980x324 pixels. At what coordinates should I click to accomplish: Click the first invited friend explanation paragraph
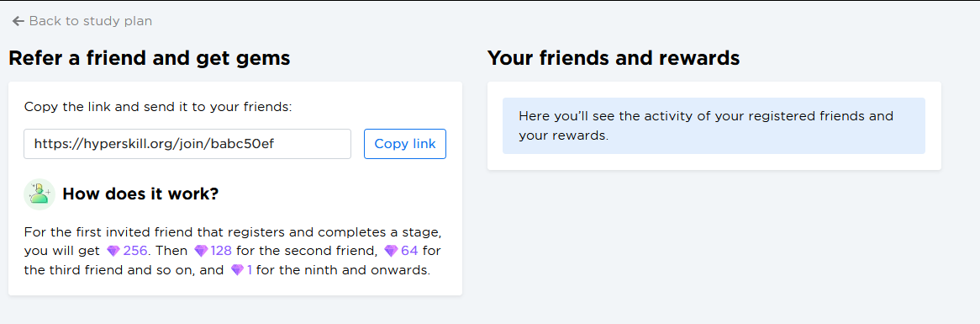[234, 252]
